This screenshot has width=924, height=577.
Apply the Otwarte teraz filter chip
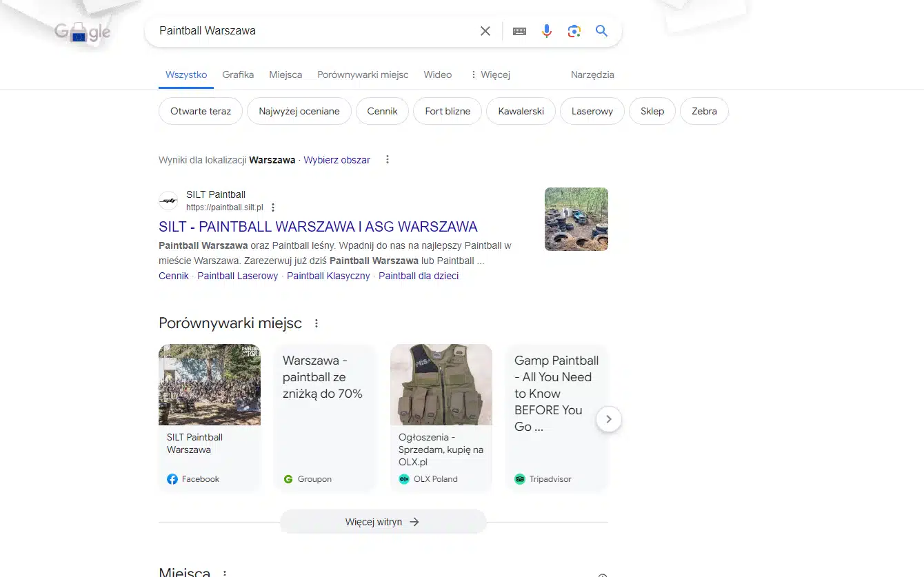click(201, 111)
